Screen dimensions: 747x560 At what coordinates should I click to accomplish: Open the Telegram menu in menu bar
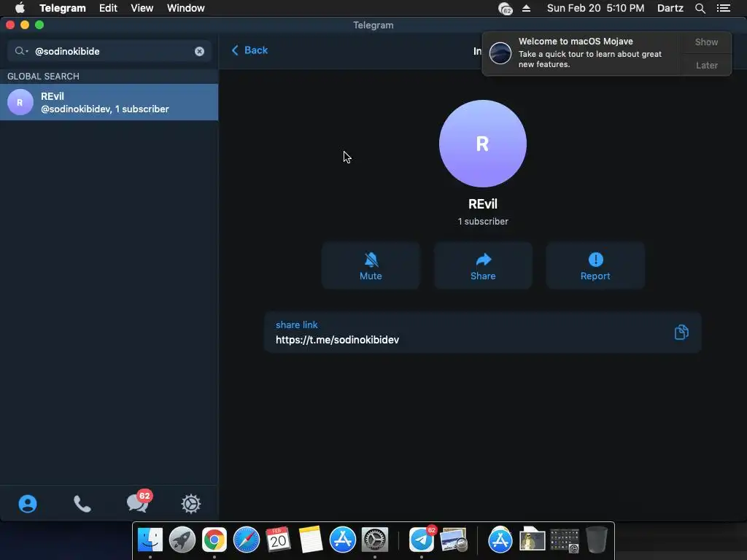tap(63, 8)
